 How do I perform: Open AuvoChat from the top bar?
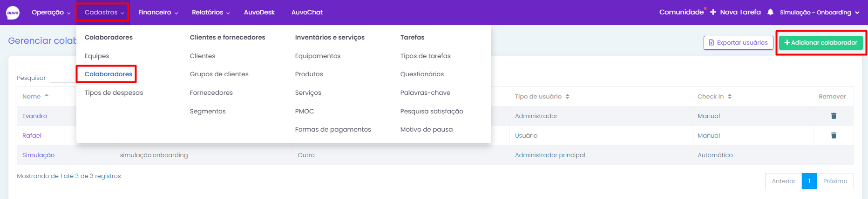(x=307, y=13)
